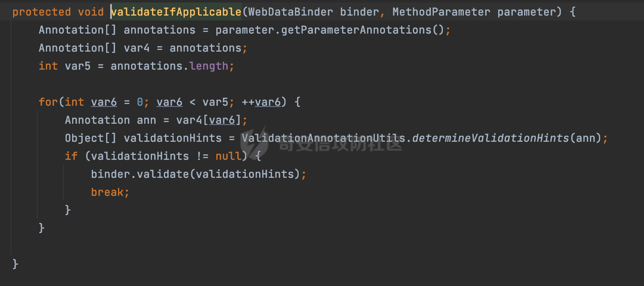
Task: Click the method's final closing brace
Action: click(x=15, y=264)
